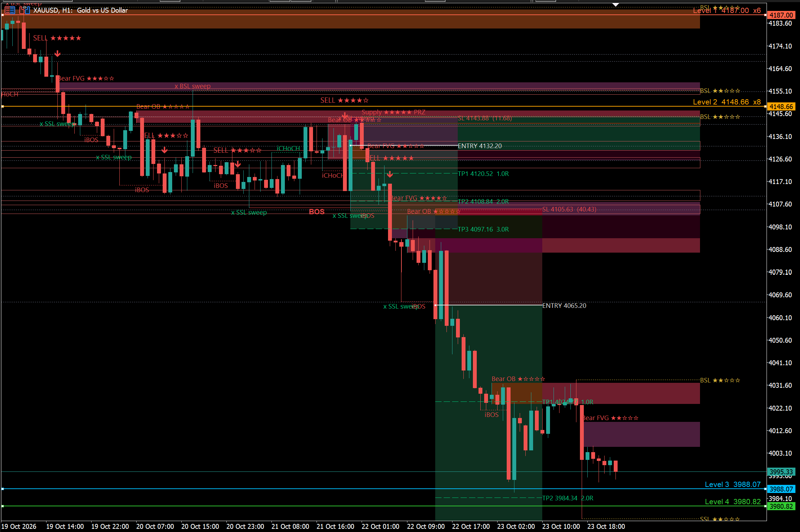Select the Level 1 4187.00 x6 label

pos(727,11)
